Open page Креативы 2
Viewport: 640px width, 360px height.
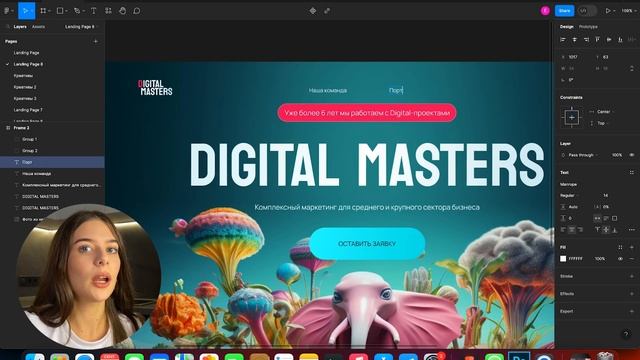25,87
